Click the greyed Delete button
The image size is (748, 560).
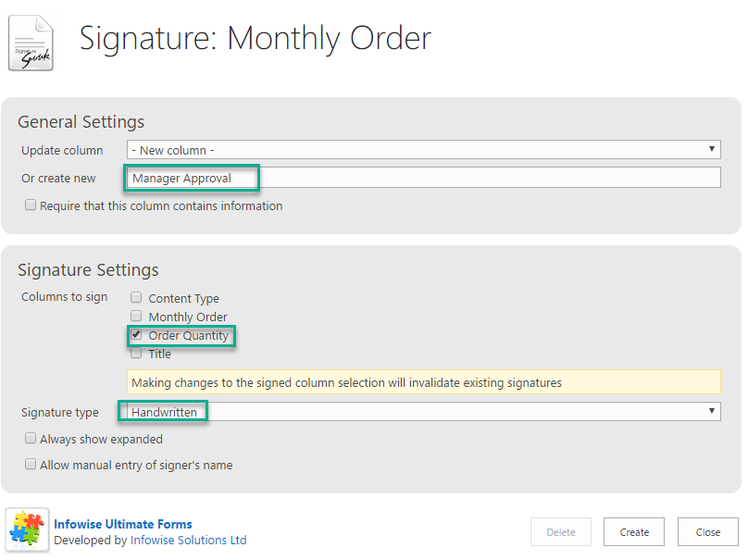pos(560,532)
